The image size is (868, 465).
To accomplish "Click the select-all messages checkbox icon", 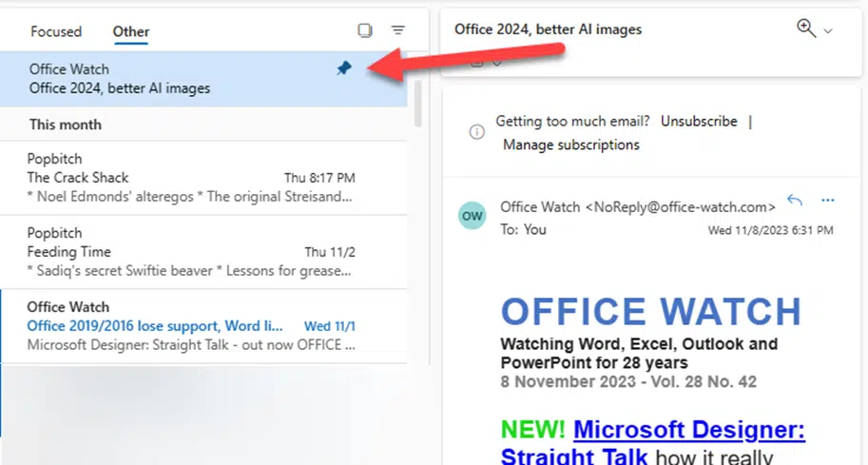I will coord(365,30).
